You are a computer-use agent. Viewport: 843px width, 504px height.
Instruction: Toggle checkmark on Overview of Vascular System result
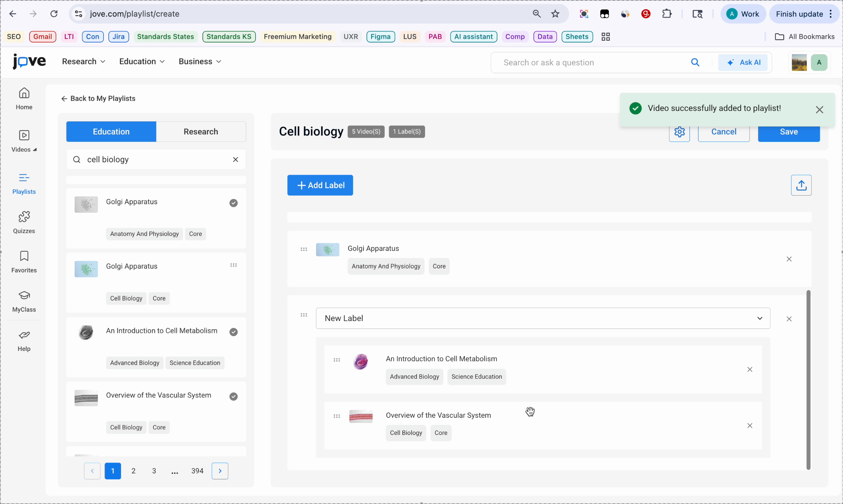click(233, 396)
